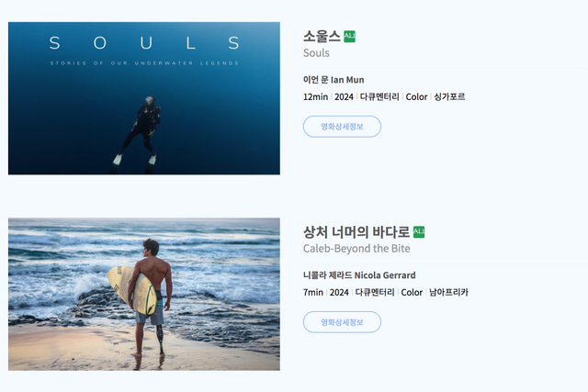Open the Souls underwater diver poster
Viewport: 588px width, 392px height.
144,98
